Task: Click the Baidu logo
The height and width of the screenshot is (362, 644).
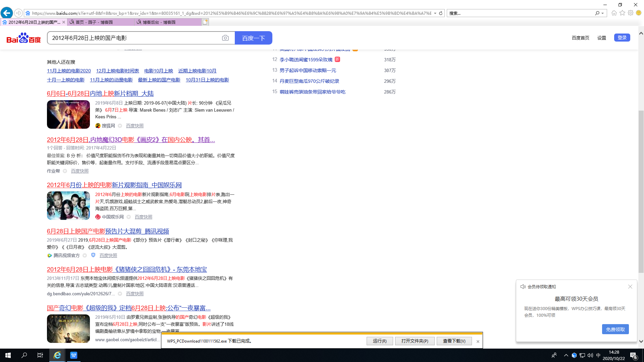Action: 23,38
